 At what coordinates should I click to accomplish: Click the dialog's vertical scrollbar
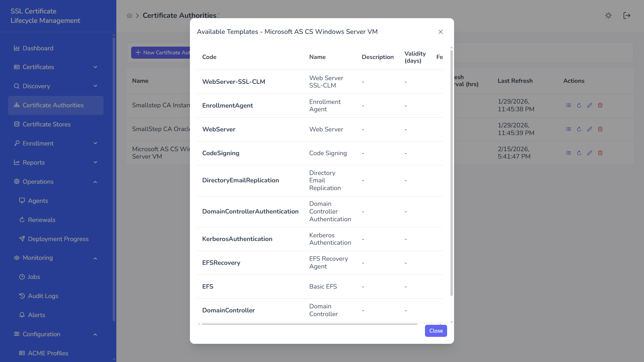451,173
